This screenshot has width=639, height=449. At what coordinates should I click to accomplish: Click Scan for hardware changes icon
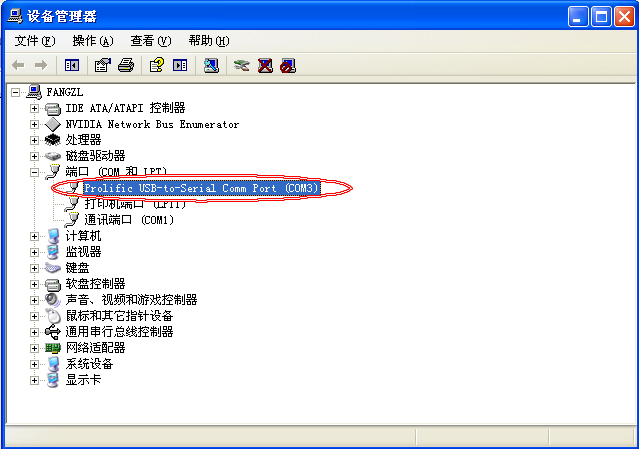click(211, 65)
